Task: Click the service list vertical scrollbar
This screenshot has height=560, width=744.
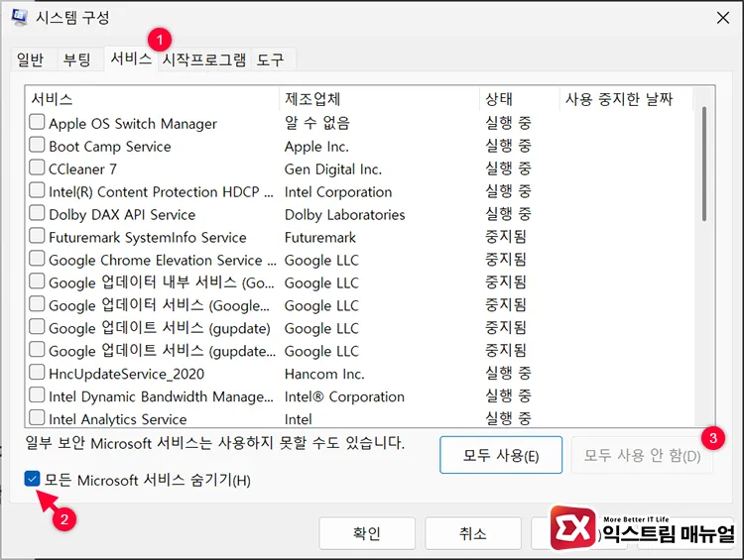Action: [x=704, y=164]
